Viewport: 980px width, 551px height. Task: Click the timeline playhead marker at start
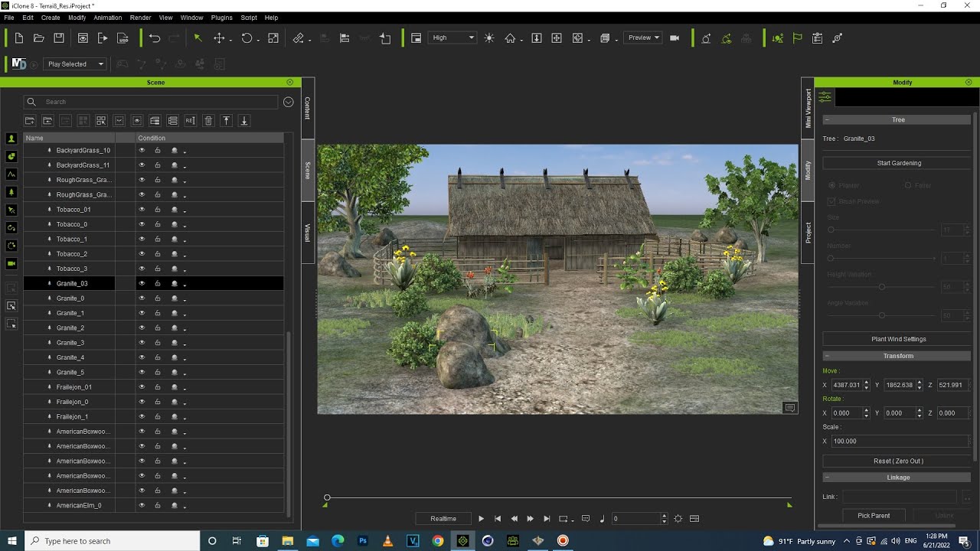(327, 498)
